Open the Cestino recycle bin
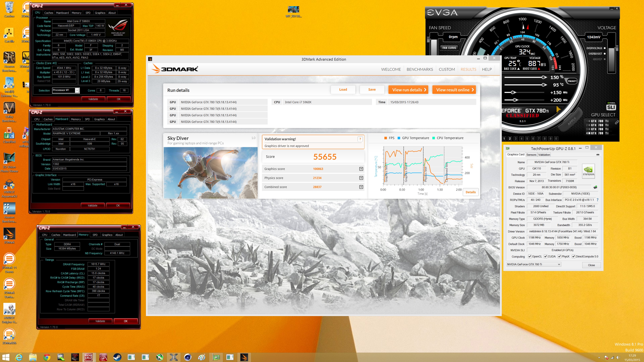 9,10
